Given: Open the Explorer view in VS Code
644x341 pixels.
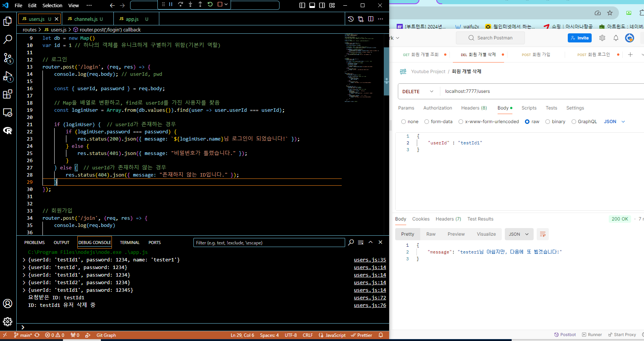Looking at the screenshot, I should 8,21.
